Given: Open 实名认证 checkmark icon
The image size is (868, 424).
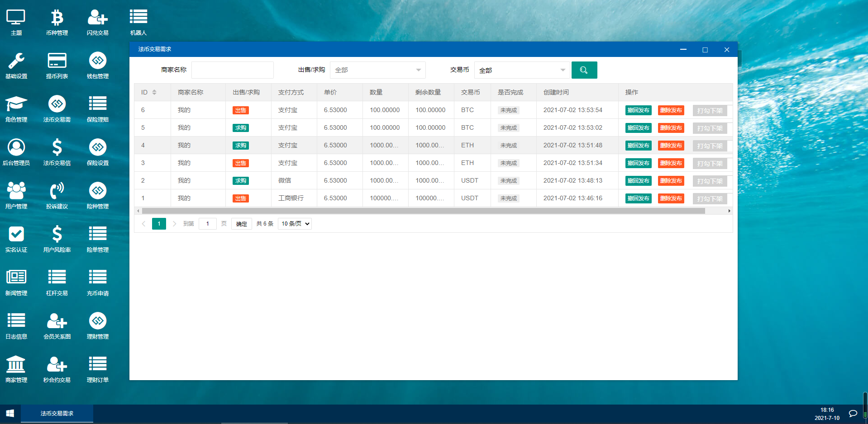Looking at the screenshot, I should (x=16, y=239).
